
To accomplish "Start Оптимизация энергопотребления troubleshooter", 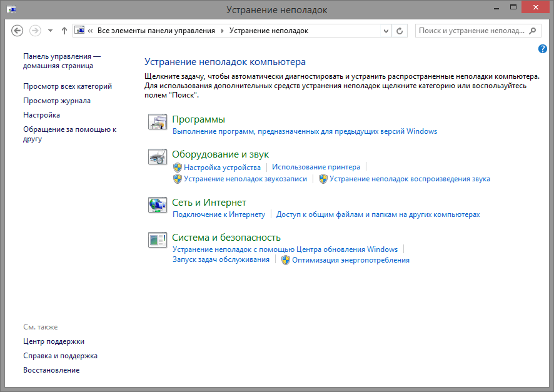I will 350,260.
